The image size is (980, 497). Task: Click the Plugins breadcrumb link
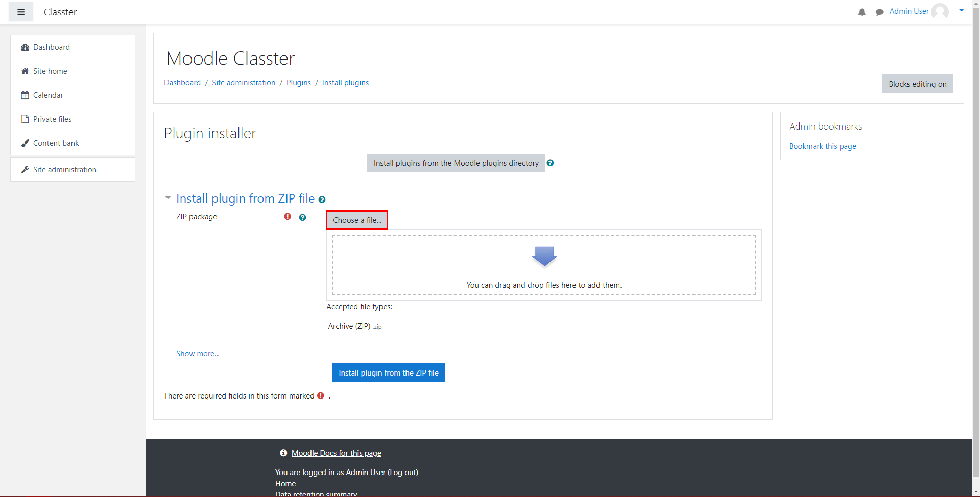[299, 83]
